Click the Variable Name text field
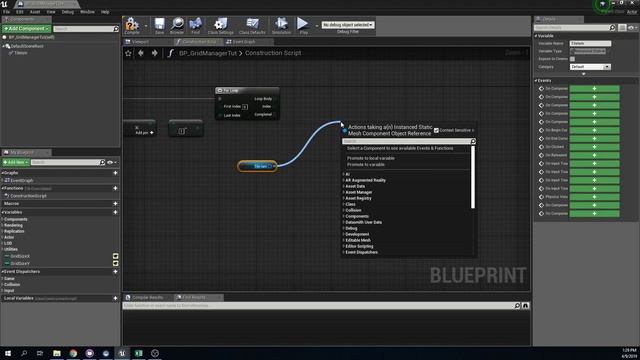The image size is (640, 360). 590,43
